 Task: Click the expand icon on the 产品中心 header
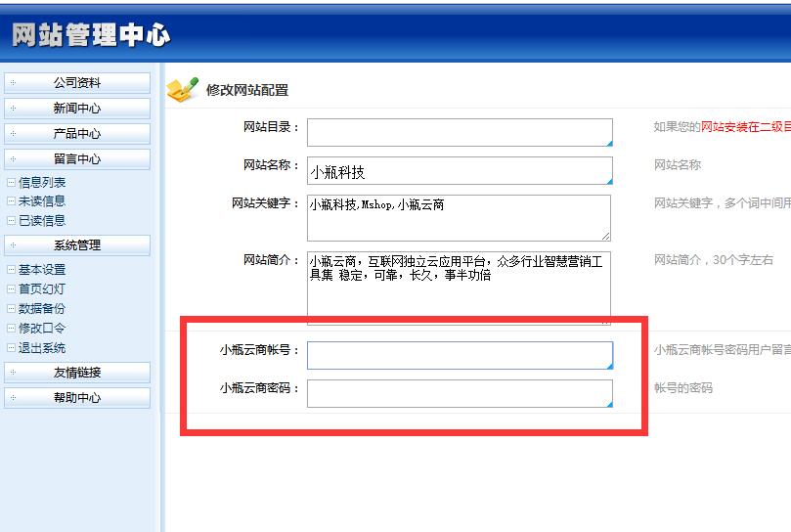tap(13, 134)
